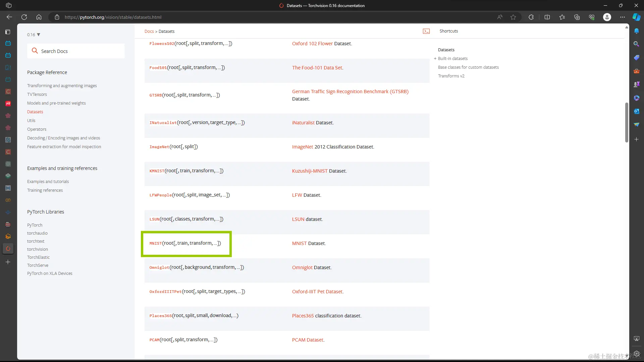Click the browser refresh icon
This screenshot has height=362, width=644.
24,17
